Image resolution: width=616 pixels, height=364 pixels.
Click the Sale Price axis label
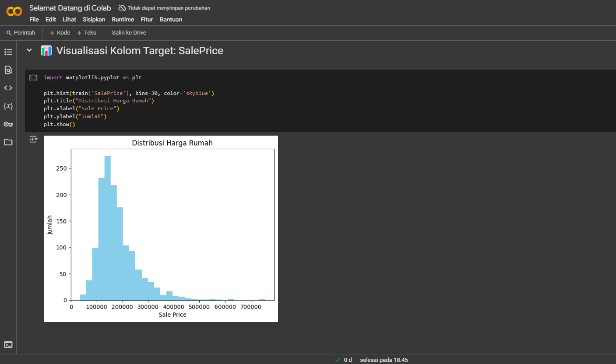172,315
